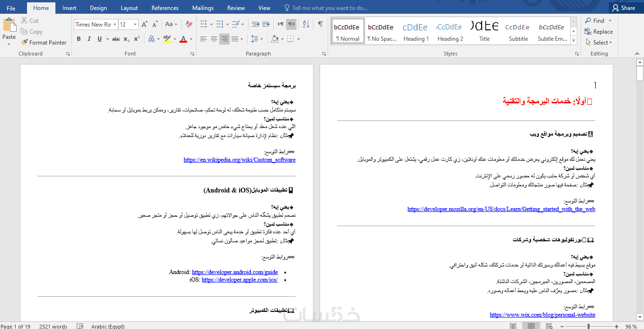The image size is (644, 329).
Task: Expand the Styles gallery More arrow
Action: 574,41
